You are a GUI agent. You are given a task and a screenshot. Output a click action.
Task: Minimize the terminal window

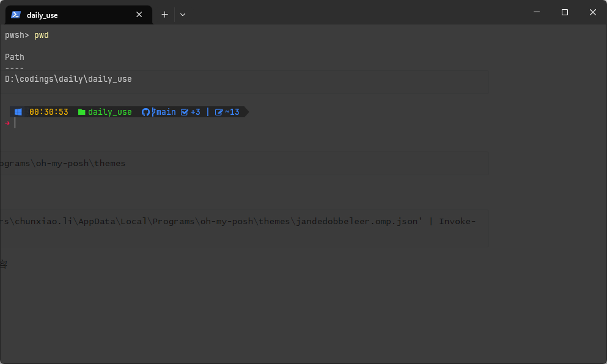(537, 12)
